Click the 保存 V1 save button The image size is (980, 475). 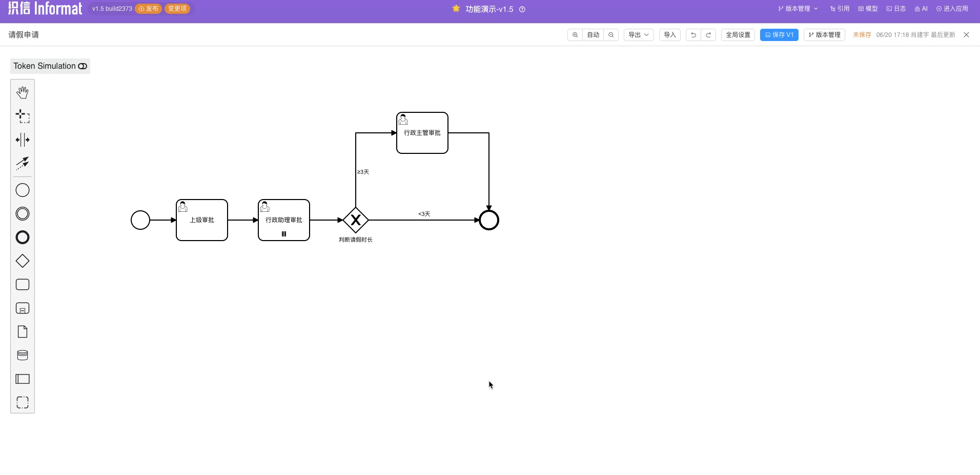779,34
